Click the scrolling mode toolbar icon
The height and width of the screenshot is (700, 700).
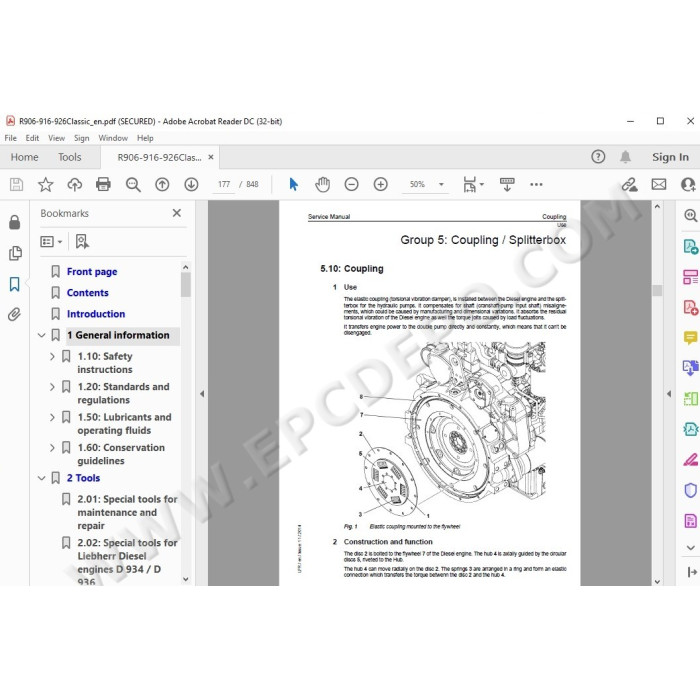click(x=507, y=184)
